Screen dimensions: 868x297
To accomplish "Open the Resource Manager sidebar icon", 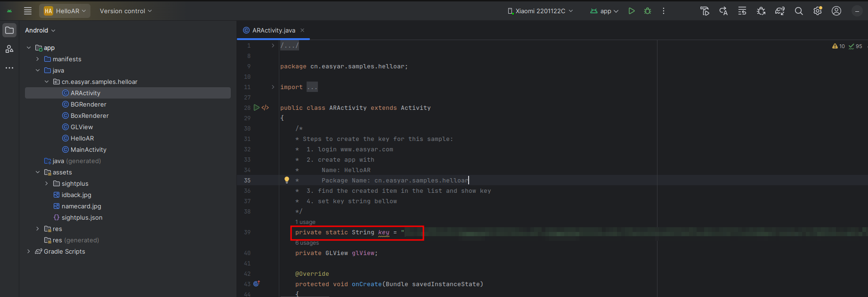I will [9, 49].
